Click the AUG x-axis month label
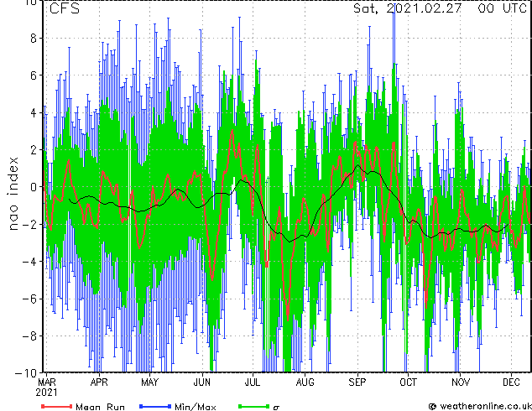This screenshot has height=411, width=532. pos(305,382)
